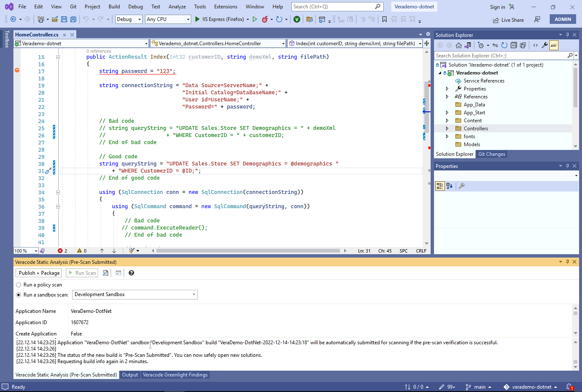
Task: Click the editor horizontal scrollbar thumb
Action: pyautogui.click(x=248, y=251)
